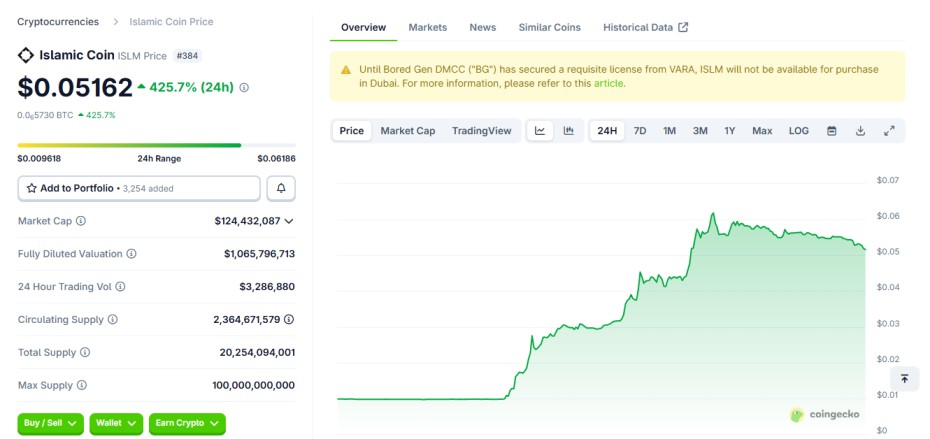This screenshot has width=930, height=439.
Task: Select the 7D time range
Action: click(x=640, y=131)
